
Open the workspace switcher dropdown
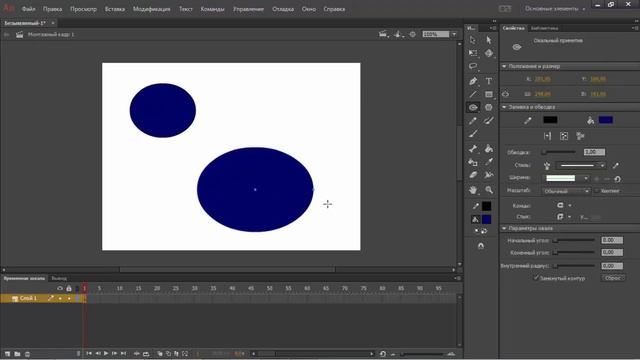[x=555, y=9]
